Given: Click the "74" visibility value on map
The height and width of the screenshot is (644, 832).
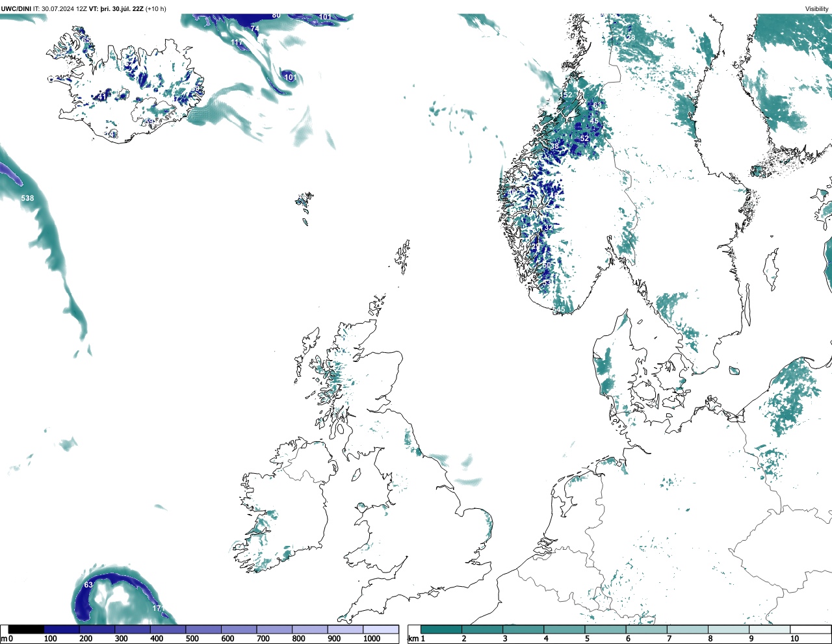Looking at the screenshot, I should (255, 29).
